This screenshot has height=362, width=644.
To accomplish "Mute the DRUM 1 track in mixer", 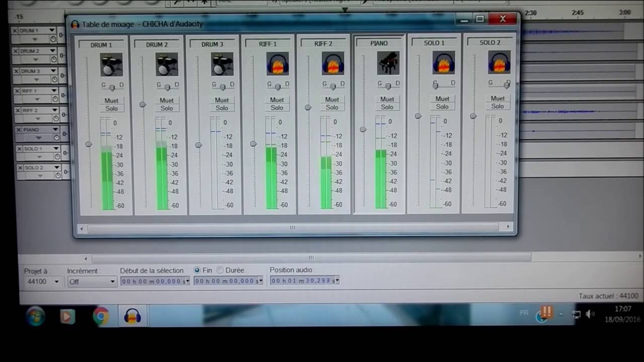I will 111,101.
